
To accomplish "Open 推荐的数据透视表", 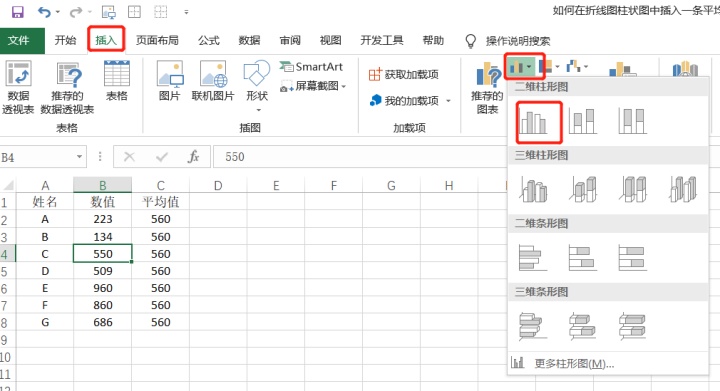I will [67, 87].
